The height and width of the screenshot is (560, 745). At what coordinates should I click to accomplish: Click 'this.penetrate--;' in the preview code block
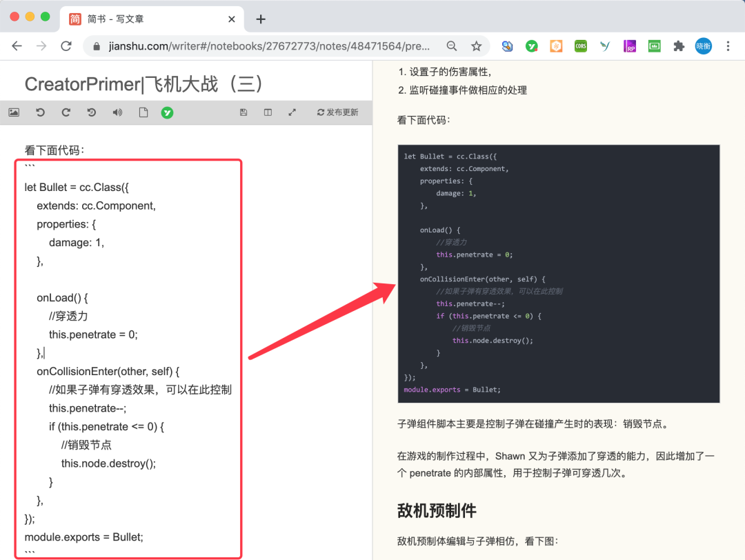pos(470,303)
